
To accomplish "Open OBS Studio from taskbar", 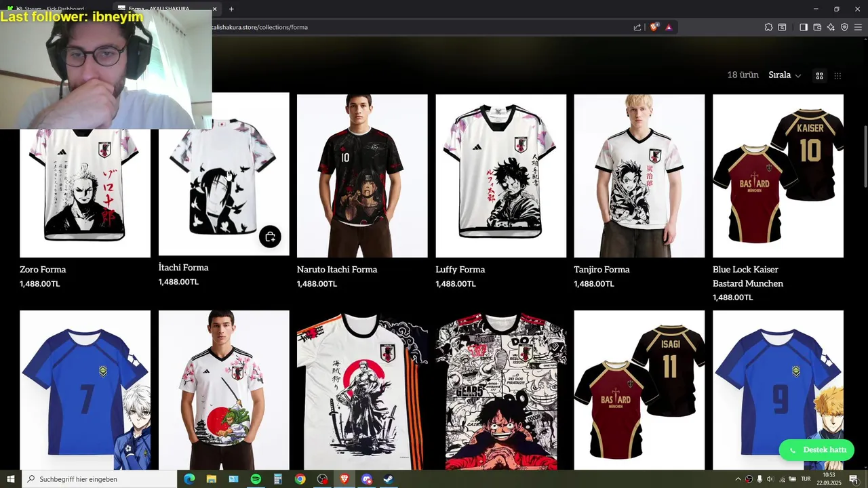I will coord(322,479).
